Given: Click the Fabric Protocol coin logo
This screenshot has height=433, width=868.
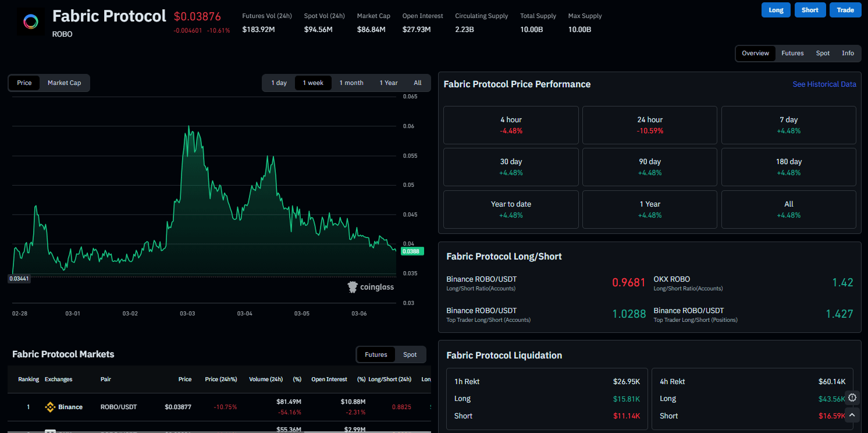Looking at the screenshot, I should coord(31,23).
